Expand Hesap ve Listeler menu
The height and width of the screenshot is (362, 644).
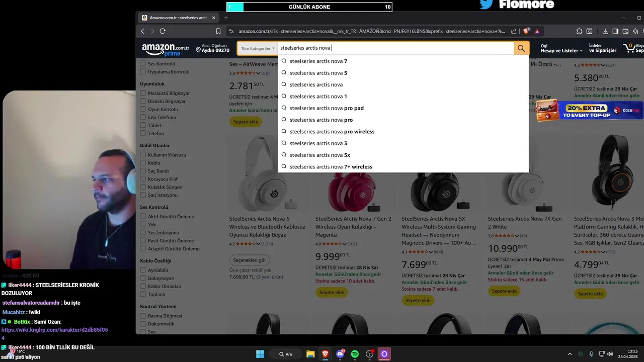pyautogui.click(x=561, y=48)
